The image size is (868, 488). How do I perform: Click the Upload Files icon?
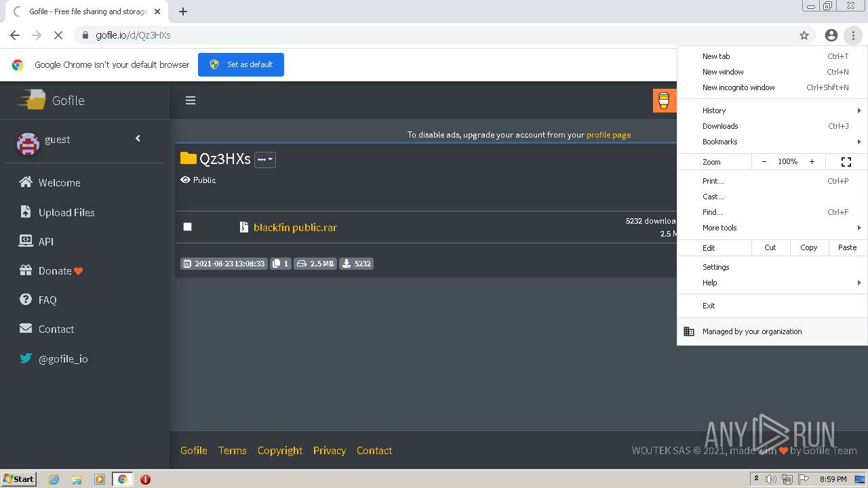[x=26, y=211]
